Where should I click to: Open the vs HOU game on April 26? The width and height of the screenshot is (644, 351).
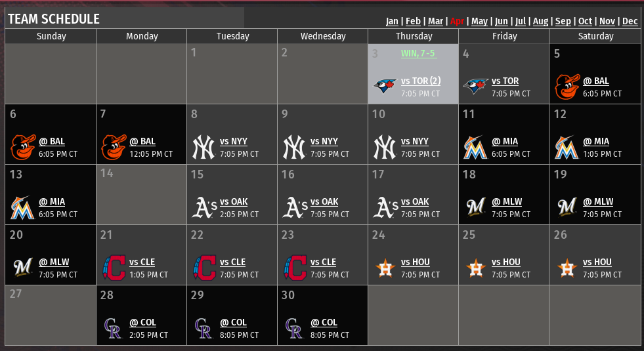click(x=597, y=262)
